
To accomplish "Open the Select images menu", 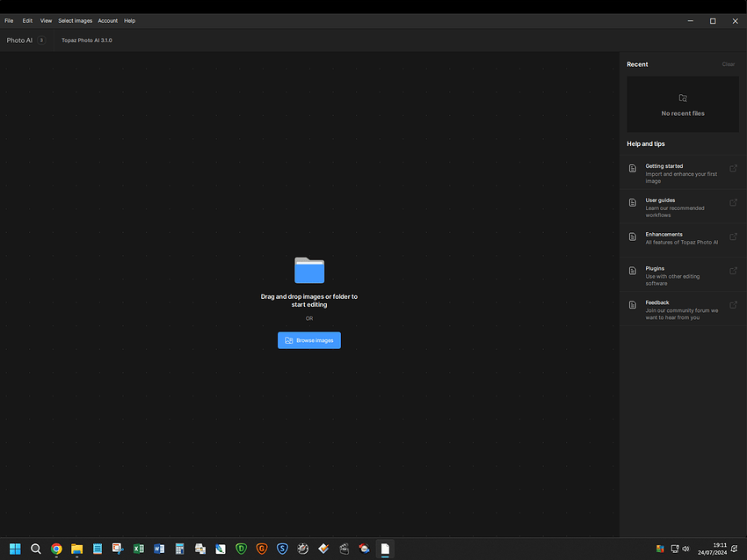I will [x=76, y=21].
